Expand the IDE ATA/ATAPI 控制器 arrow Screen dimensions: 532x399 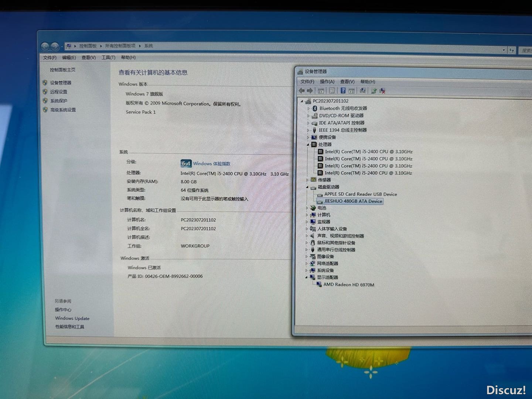[x=308, y=123]
